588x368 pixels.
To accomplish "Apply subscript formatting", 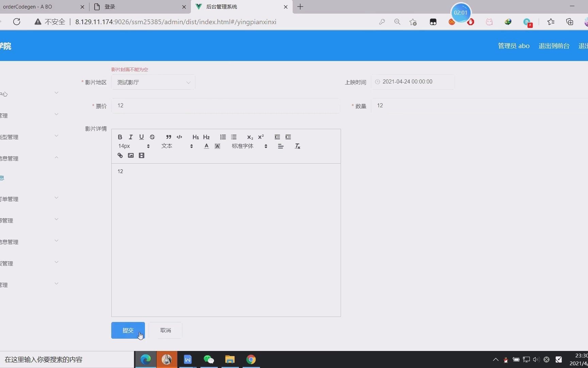I will coord(250,137).
